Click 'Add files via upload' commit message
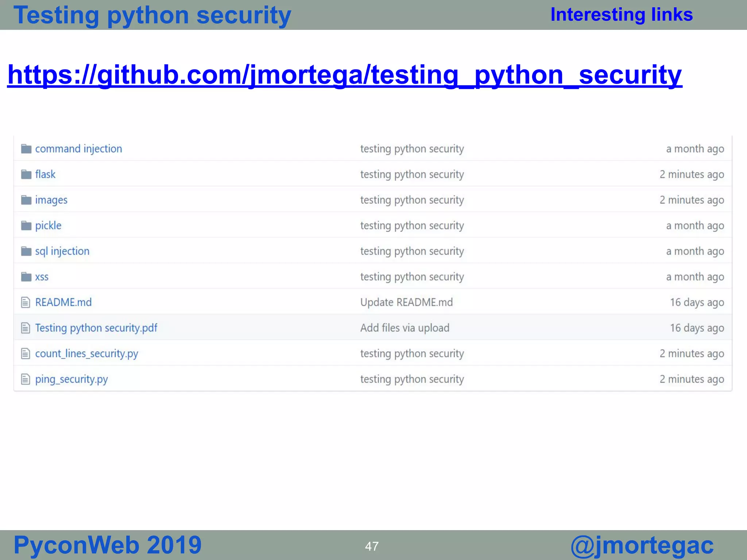 point(405,328)
